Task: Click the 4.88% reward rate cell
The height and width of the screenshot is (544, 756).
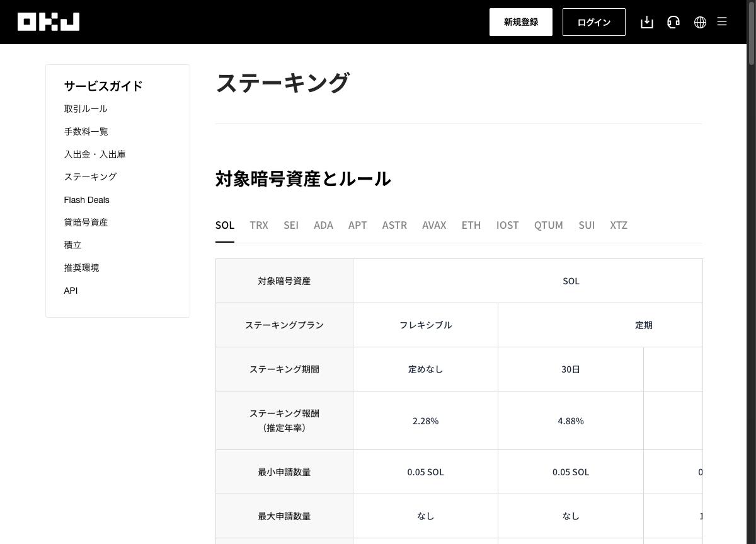Action: (571, 420)
